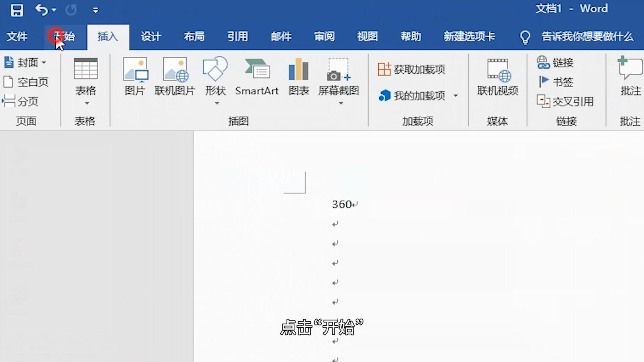Select the 插入 ribbon tab
Screen dimensions: 644x362
[x=108, y=36]
